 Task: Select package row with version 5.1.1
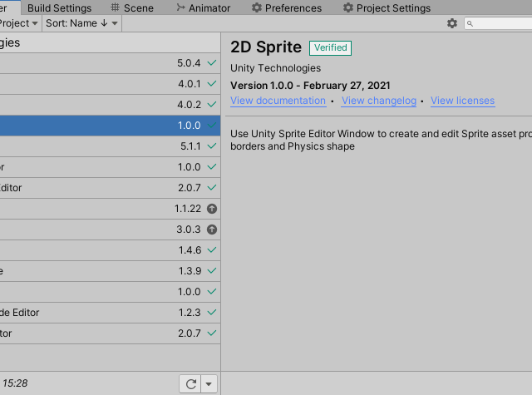[110, 146]
